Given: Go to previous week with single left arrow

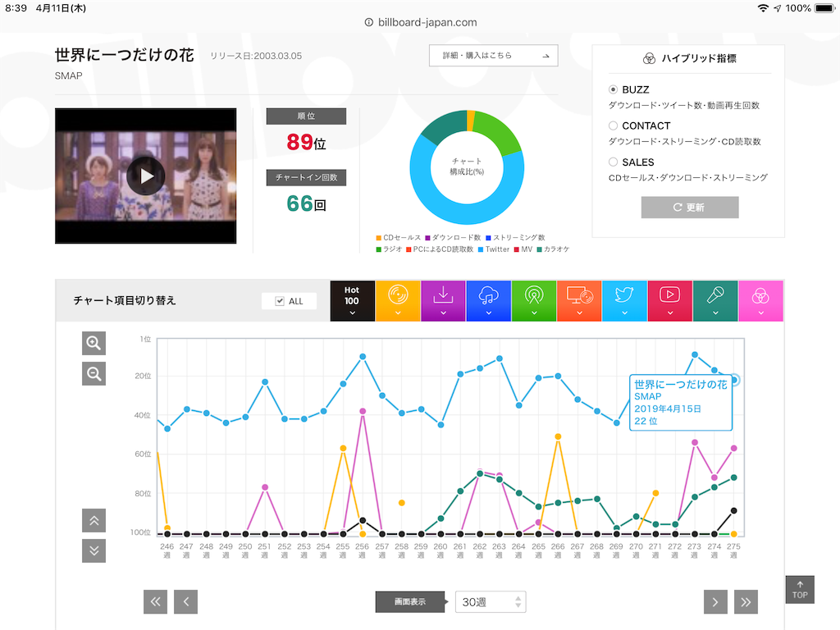Looking at the screenshot, I should [x=186, y=601].
